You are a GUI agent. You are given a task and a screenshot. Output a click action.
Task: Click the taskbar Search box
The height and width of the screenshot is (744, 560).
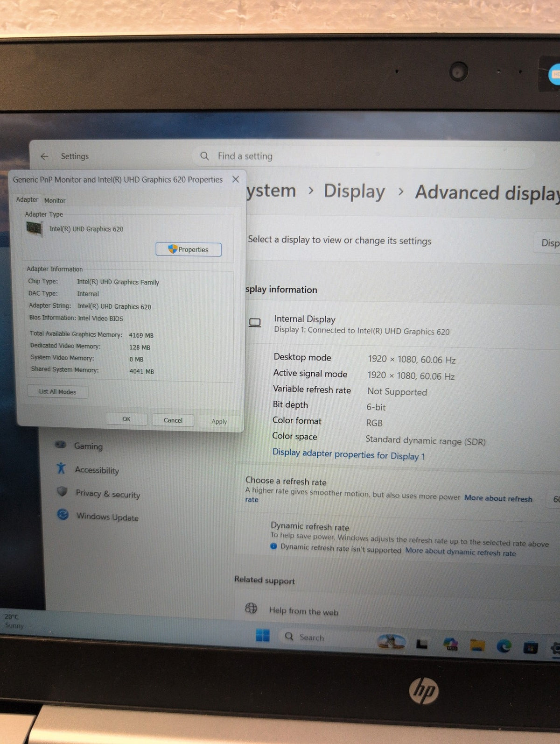(x=326, y=638)
